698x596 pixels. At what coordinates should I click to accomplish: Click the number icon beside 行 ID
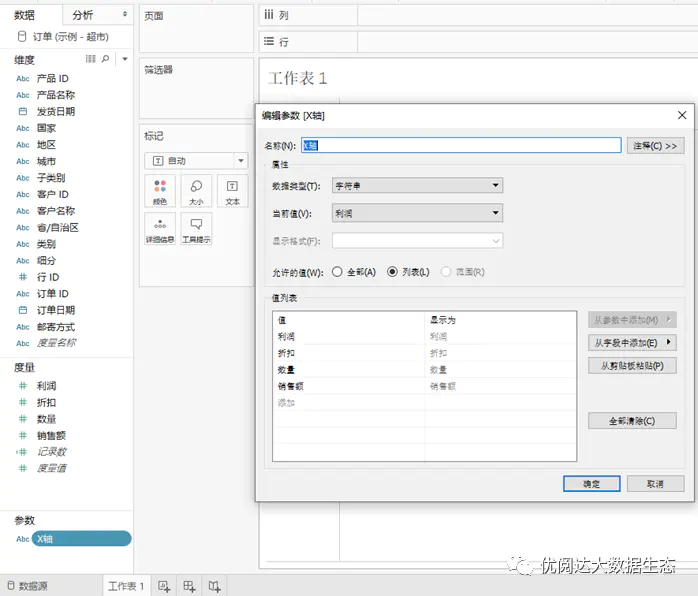[23, 277]
